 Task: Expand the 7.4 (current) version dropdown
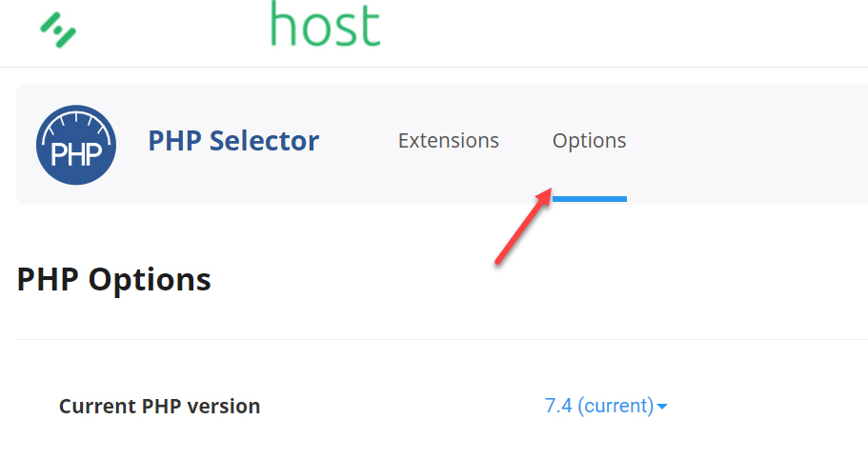pyautogui.click(x=606, y=406)
